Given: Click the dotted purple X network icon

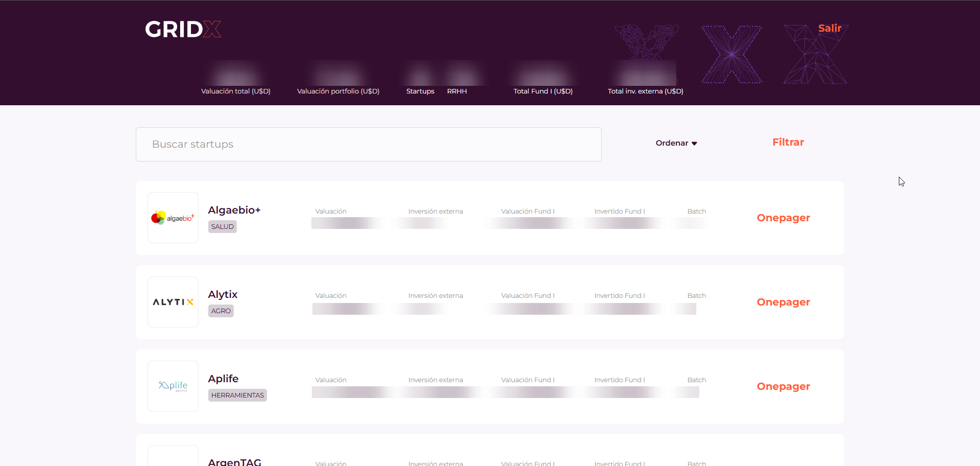Looking at the screenshot, I should coord(731,54).
